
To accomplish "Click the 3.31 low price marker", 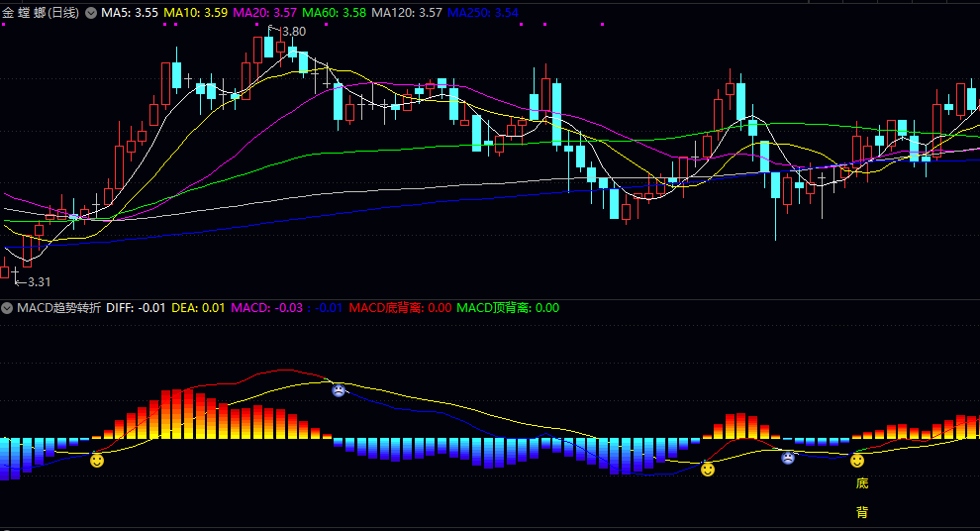I will 38,282.
